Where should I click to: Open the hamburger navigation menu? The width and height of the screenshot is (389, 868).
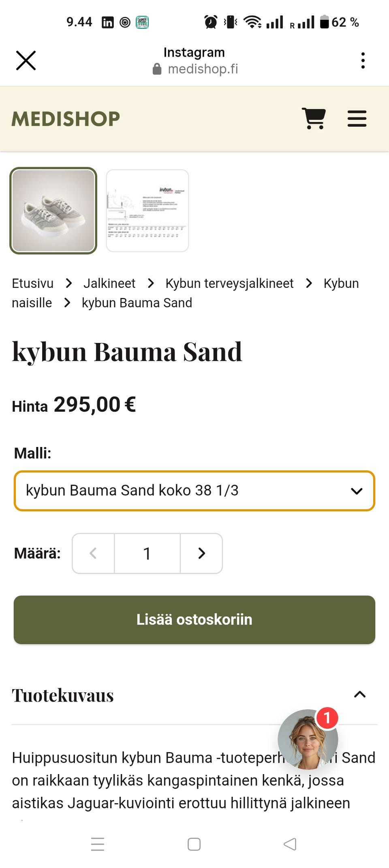tap(357, 119)
